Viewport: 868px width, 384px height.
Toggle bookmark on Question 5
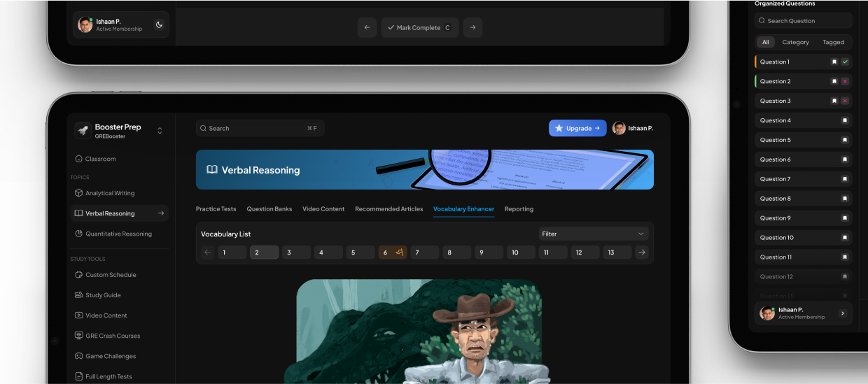845,140
